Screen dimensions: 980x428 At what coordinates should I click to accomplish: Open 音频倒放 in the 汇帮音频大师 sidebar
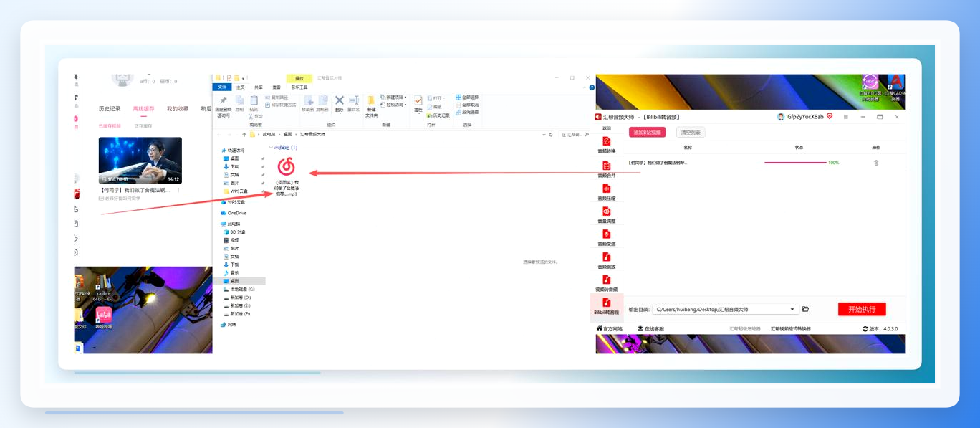coord(607,260)
